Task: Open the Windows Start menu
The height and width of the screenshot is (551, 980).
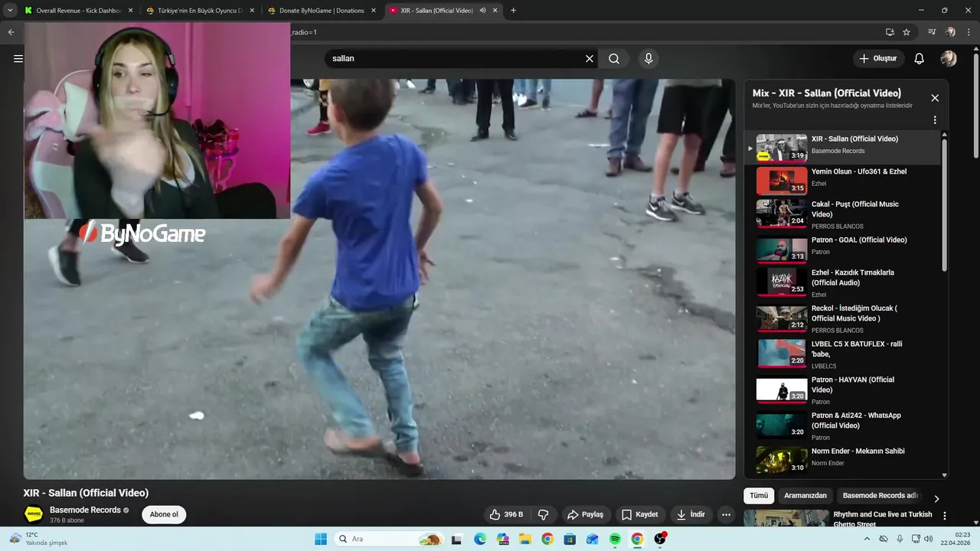Action: 321,539
